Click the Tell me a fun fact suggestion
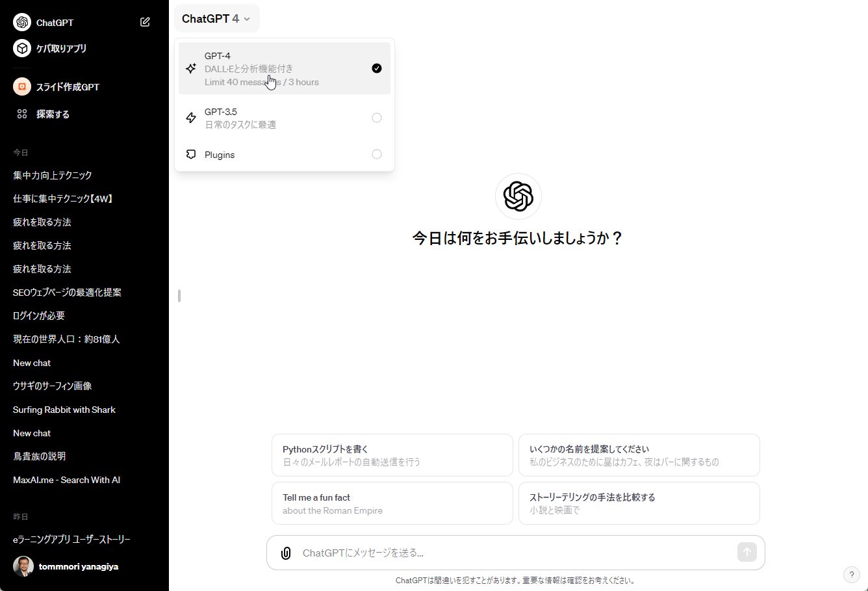Image resolution: width=868 pixels, height=591 pixels. tap(392, 503)
